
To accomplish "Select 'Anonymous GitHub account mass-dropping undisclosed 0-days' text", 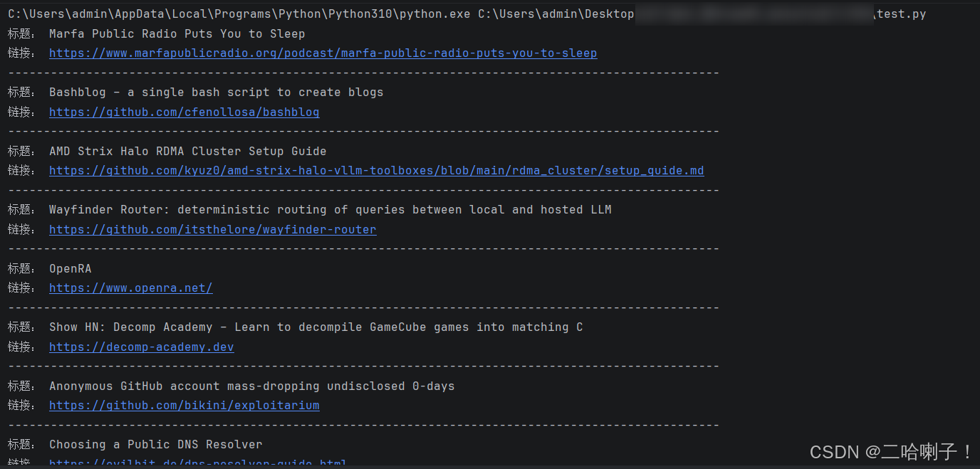I will point(251,386).
